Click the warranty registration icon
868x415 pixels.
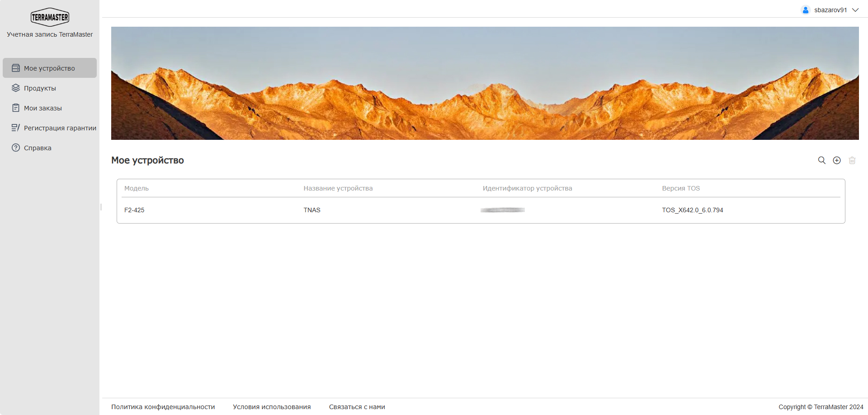click(16, 128)
